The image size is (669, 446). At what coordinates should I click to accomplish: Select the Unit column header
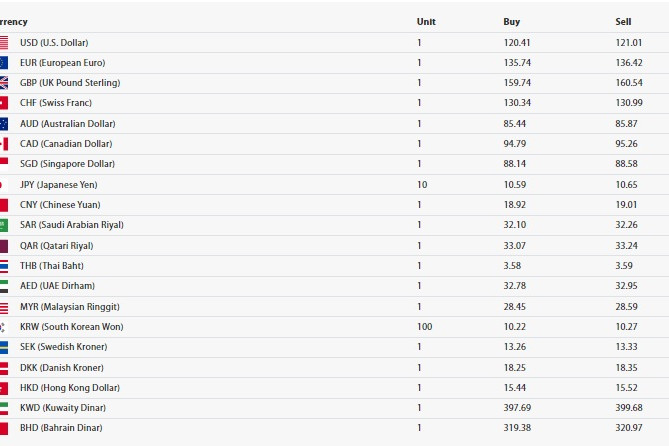click(426, 22)
